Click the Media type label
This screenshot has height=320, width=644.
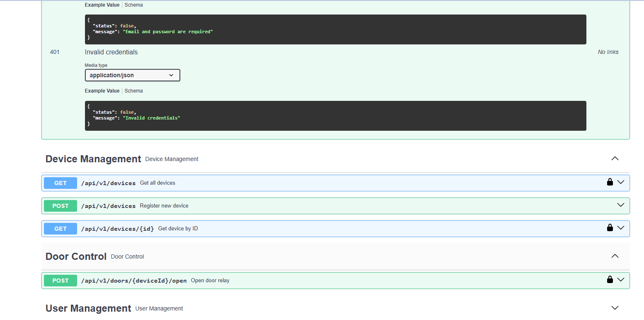96,65
